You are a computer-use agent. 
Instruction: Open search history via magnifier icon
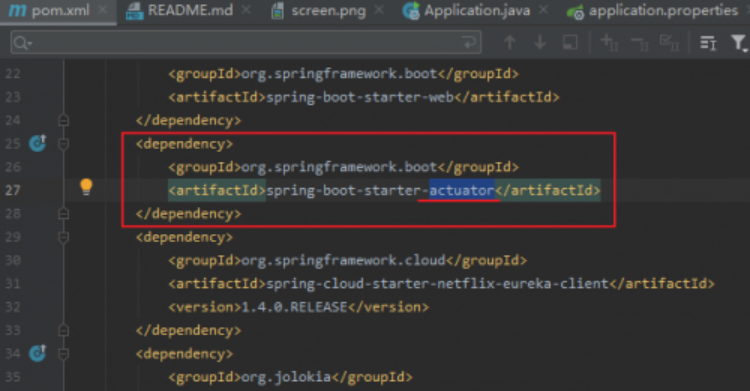click(22, 43)
